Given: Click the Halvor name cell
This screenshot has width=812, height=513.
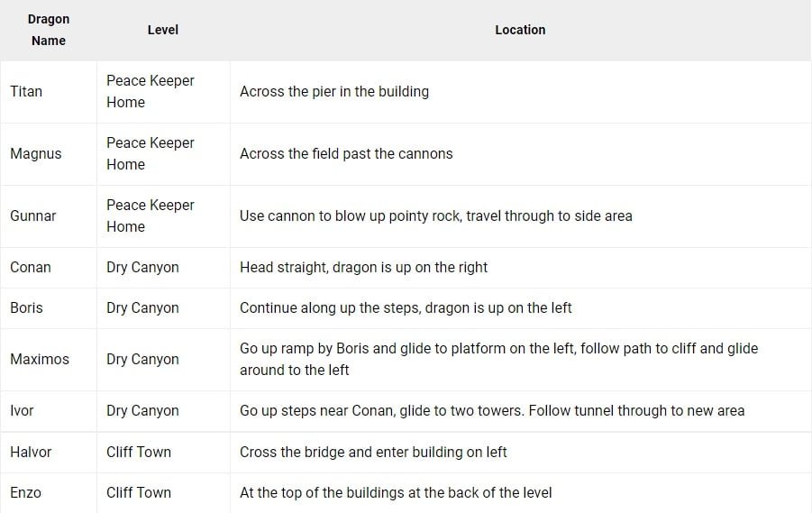Looking at the screenshot, I should pyautogui.click(x=32, y=452).
